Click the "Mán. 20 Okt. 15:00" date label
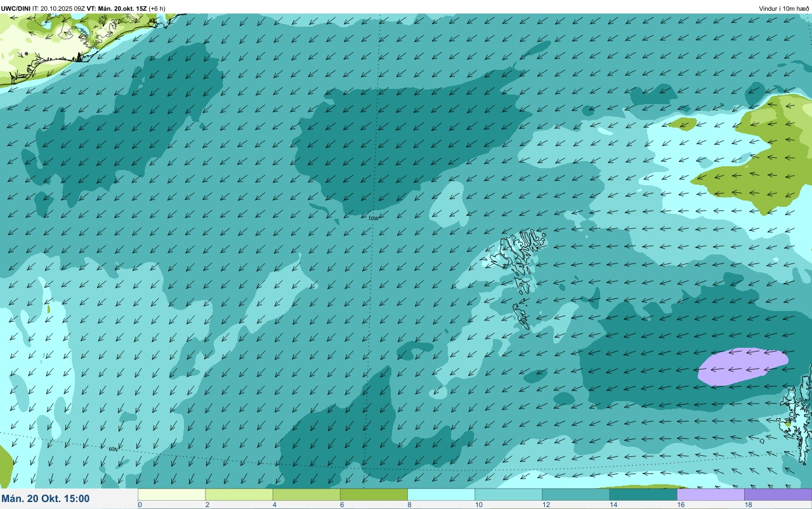812x509 pixels. (46, 499)
